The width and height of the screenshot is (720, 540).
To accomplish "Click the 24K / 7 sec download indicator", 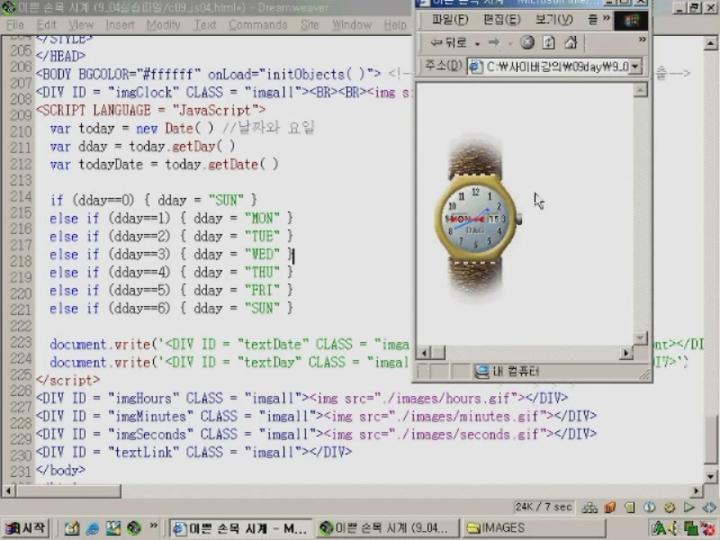I will pos(543,507).
